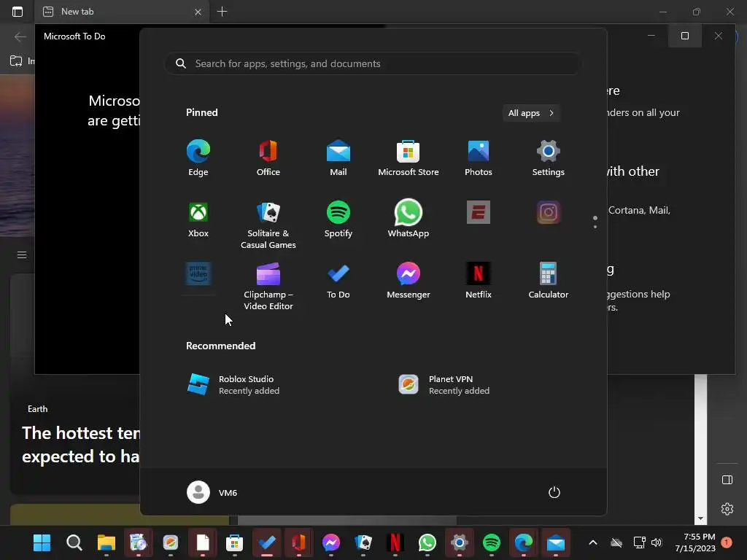Open Planet VPN from Recommended
This screenshot has height=560, width=747.
click(444, 385)
